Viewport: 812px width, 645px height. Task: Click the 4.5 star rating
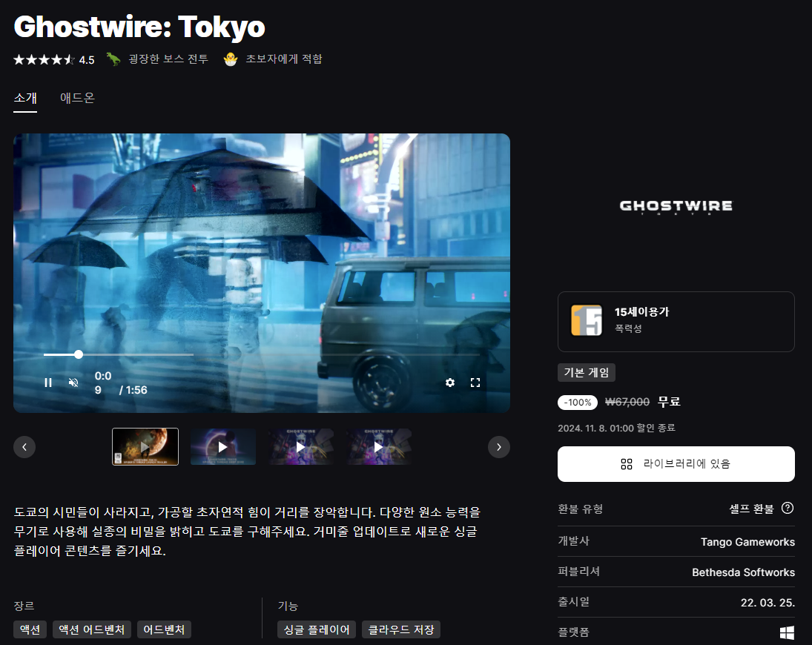coord(54,60)
